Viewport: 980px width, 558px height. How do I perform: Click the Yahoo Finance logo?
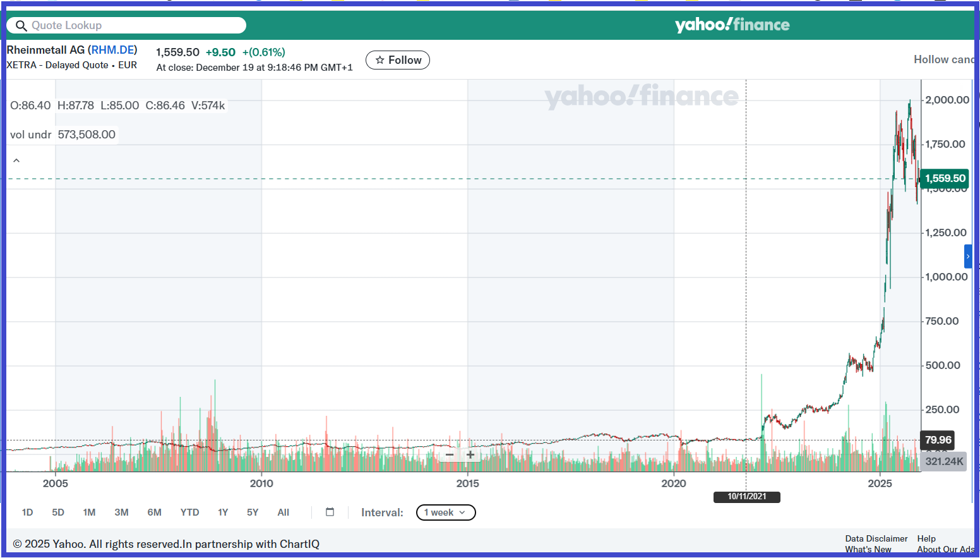click(x=732, y=25)
